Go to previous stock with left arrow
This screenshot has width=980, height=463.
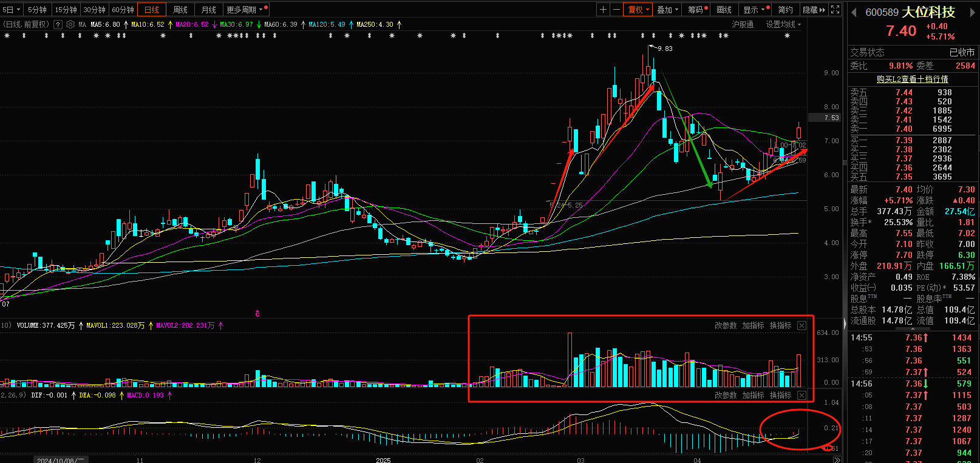[x=854, y=12]
